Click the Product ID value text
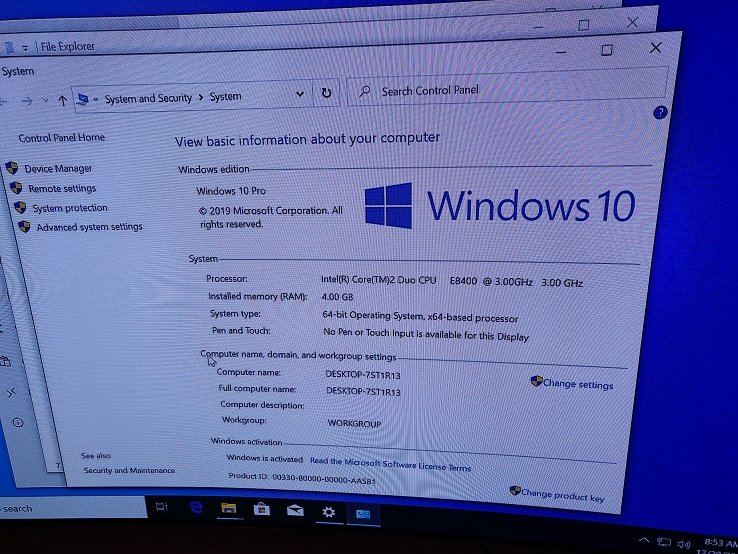The image size is (738, 554). [324, 479]
